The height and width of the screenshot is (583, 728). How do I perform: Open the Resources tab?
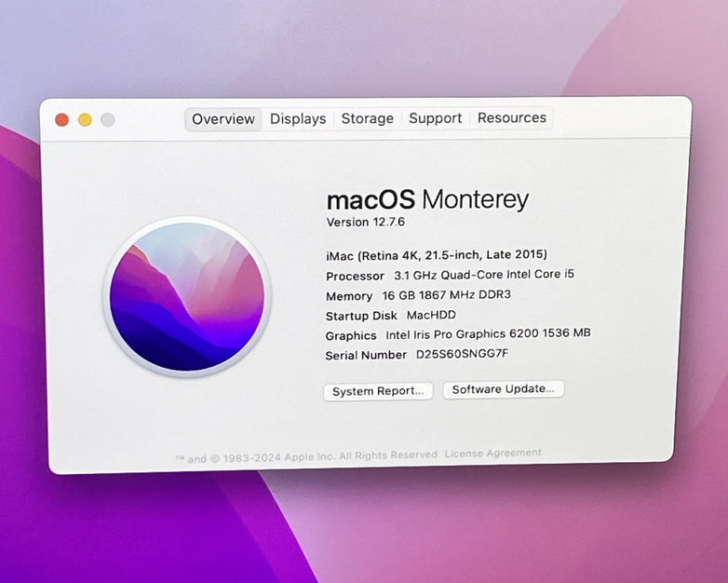tap(512, 117)
